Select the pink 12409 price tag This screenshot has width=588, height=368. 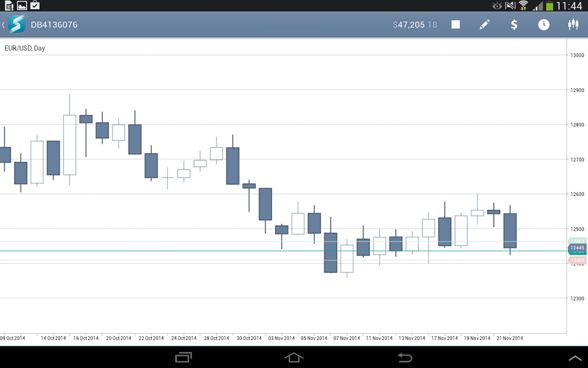[577, 260]
